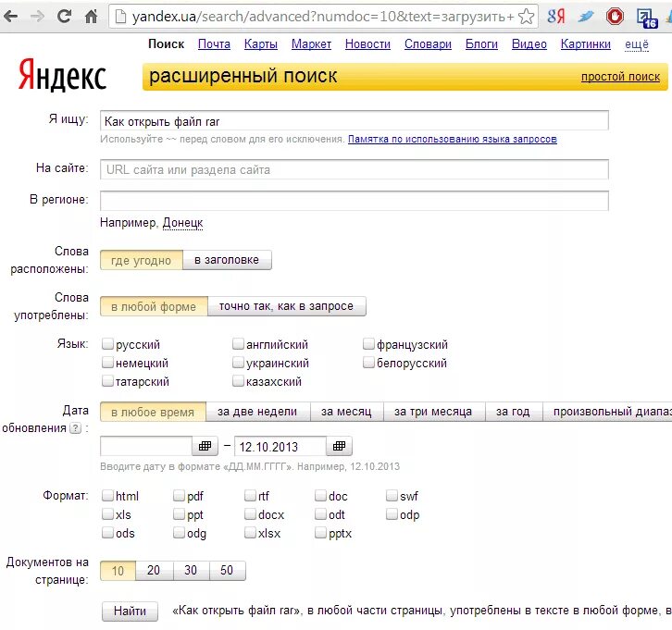Viewport: 672px width, 630px height.
Task: Open Словари in the top menu
Action: click(428, 44)
